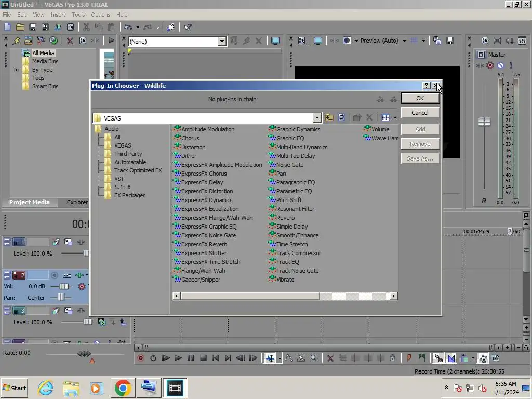Click the New project toolbar icon

click(7, 27)
